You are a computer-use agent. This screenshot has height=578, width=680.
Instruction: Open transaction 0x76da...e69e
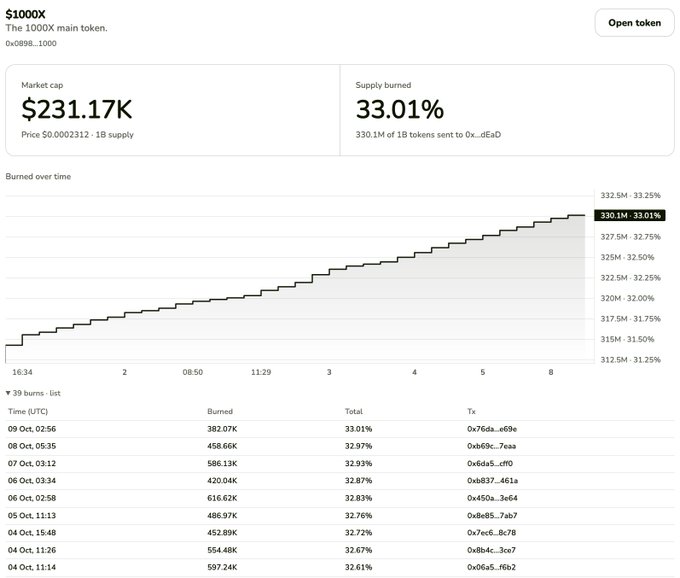pyautogui.click(x=492, y=429)
